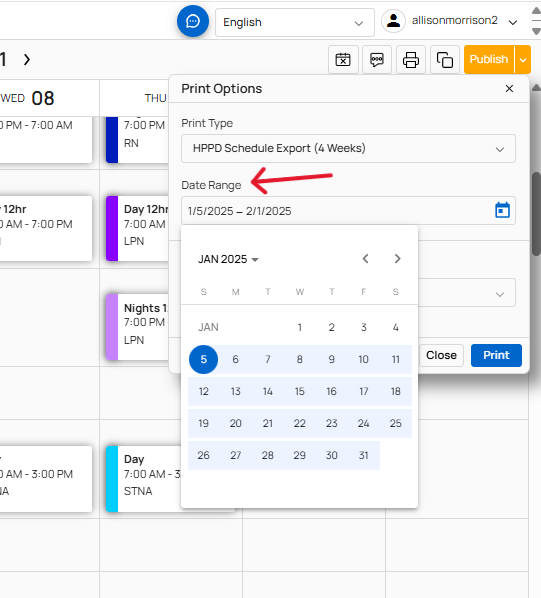The height and width of the screenshot is (598, 541).
Task: Open the Date Range calendar icon
Action: point(502,211)
